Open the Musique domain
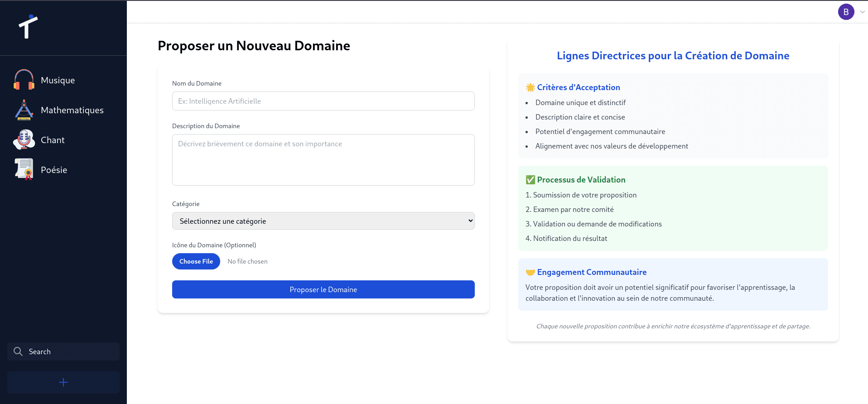Screen dimensions: 868x404 [58, 80]
